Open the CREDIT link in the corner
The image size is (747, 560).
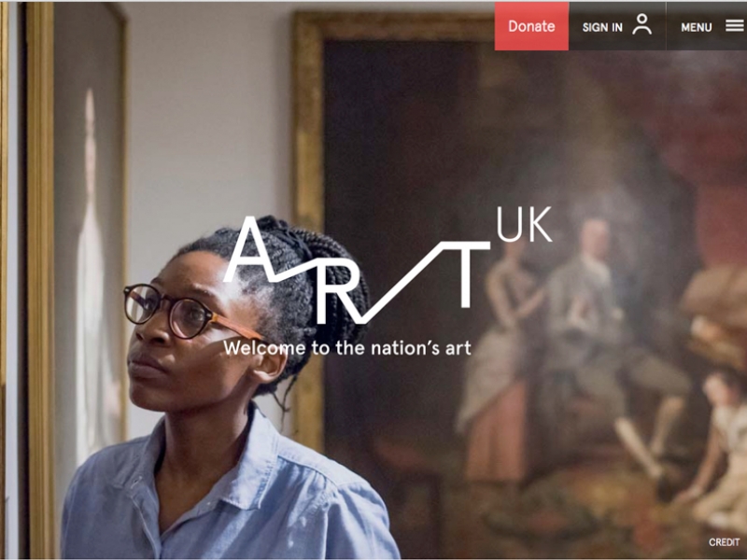[724, 542]
